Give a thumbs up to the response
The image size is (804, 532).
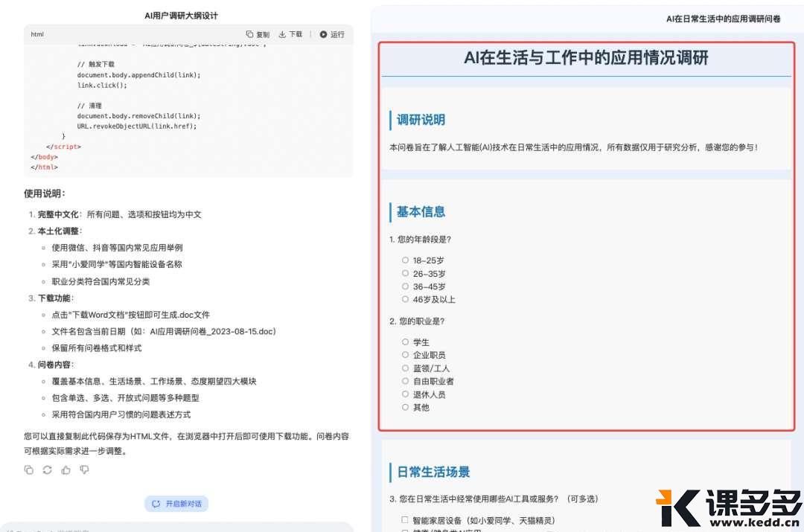coord(66,469)
